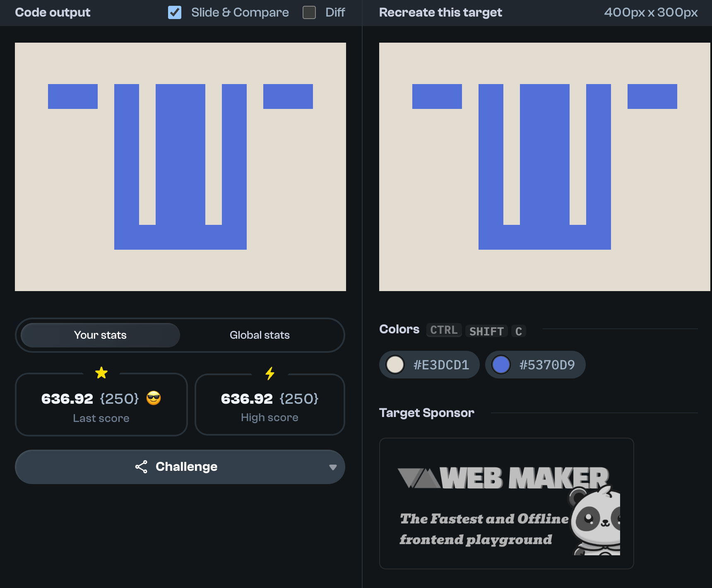Enable the Diff checkbox
Screen dimensions: 712x588
click(x=309, y=12)
